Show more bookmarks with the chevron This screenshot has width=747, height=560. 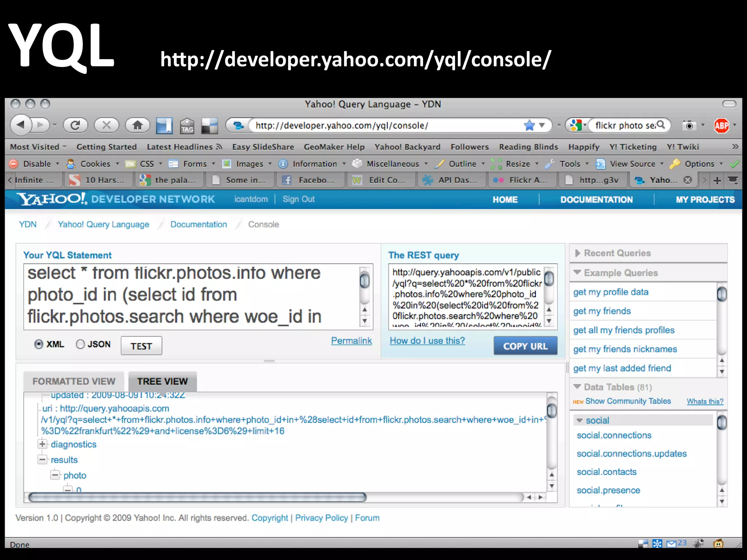pos(735,147)
